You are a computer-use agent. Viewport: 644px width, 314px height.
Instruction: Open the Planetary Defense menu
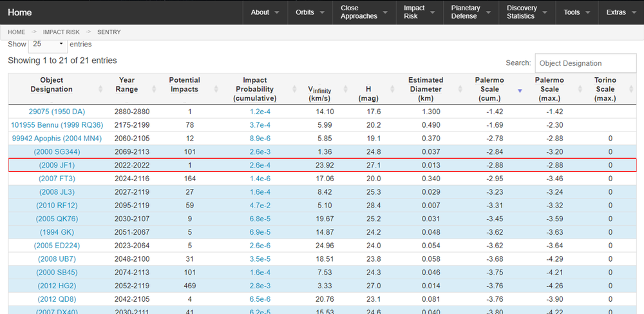click(x=471, y=12)
